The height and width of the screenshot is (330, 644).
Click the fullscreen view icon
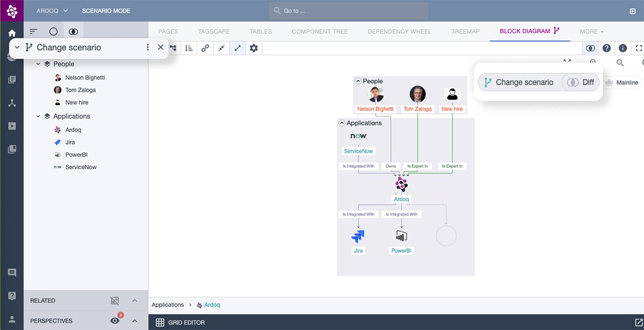click(638, 48)
